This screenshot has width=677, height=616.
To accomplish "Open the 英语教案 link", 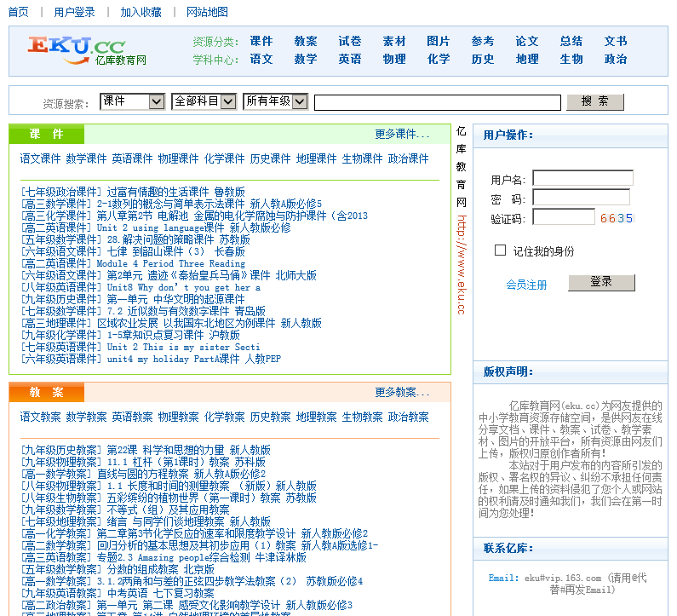I will coord(132,417).
